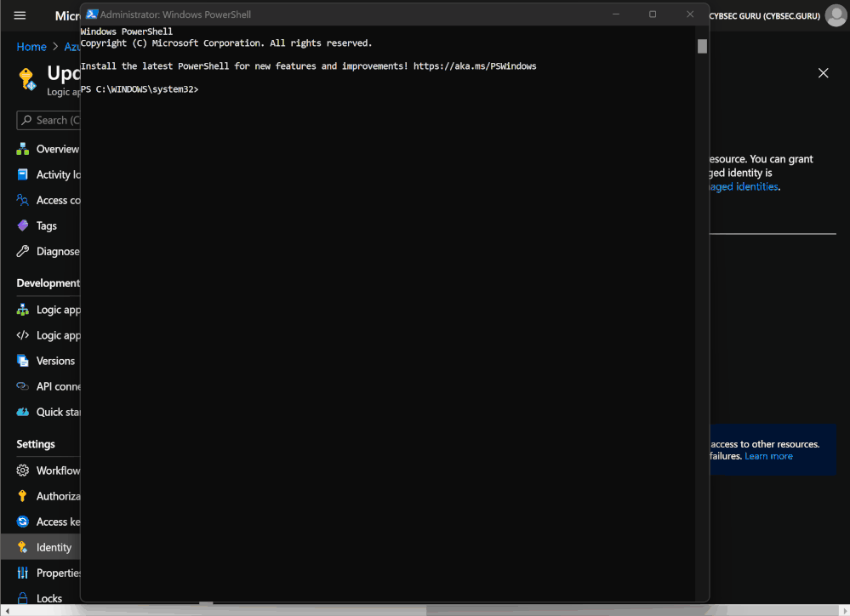
Task: Open the Authorization key item
Action: pos(48,496)
